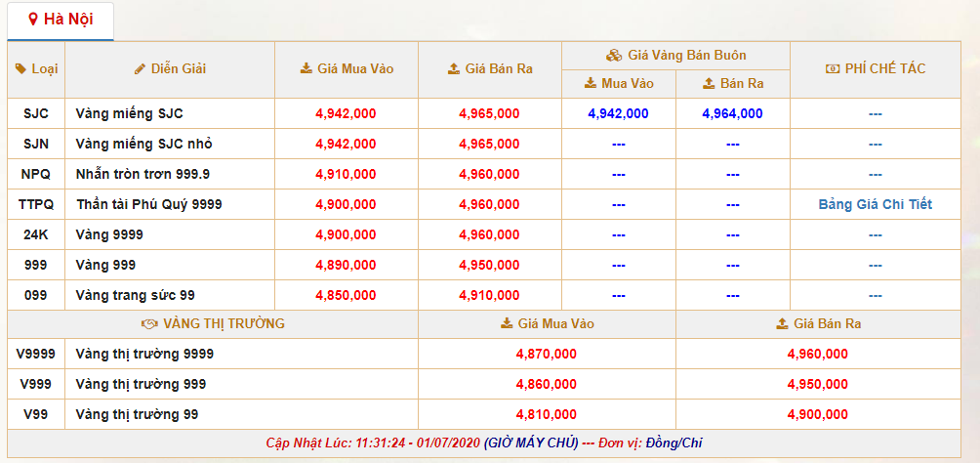
Task: Click the pencil icon beside Diễn Giải
Action: click(140, 68)
